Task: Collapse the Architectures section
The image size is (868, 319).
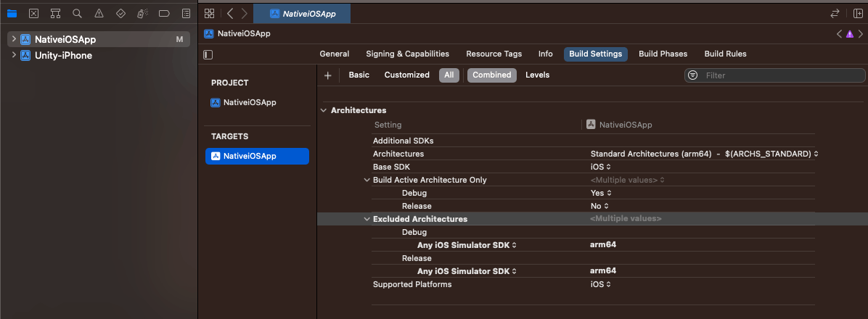Action: point(323,111)
